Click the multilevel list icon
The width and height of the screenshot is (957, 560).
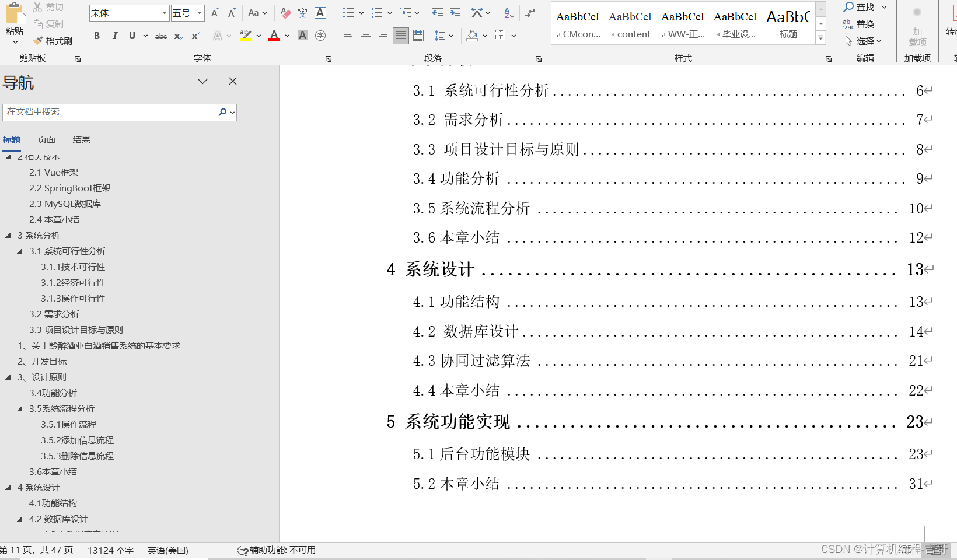pos(406,13)
